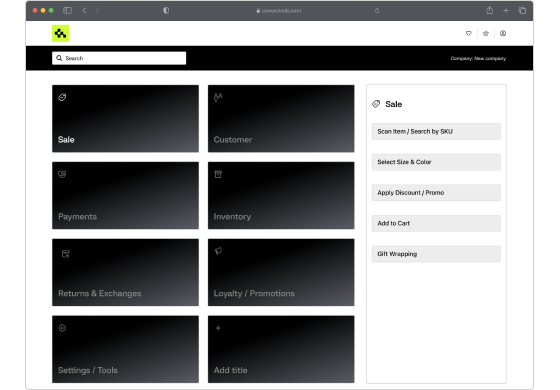560x390 pixels.
Task: Click Apply Discount / Promo button
Action: point(436,192)
